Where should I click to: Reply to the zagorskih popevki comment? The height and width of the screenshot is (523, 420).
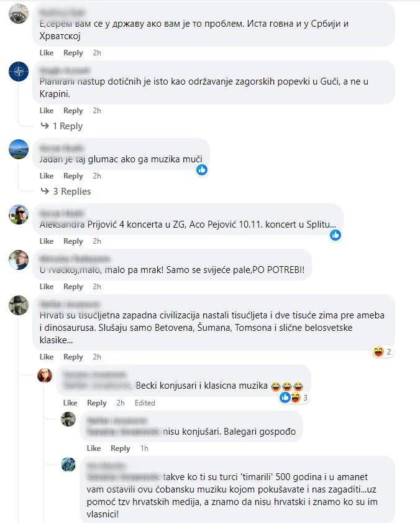[x=73, y=111]
